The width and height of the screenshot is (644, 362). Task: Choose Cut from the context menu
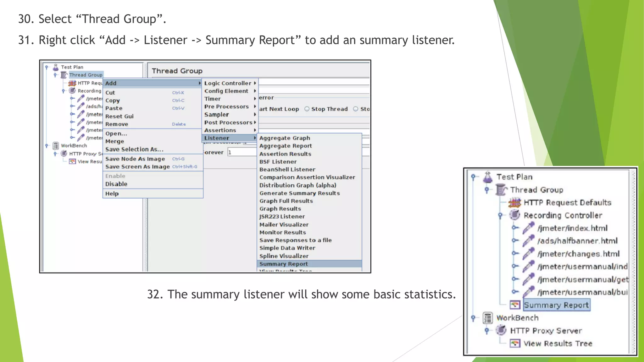tap(153, 93)
